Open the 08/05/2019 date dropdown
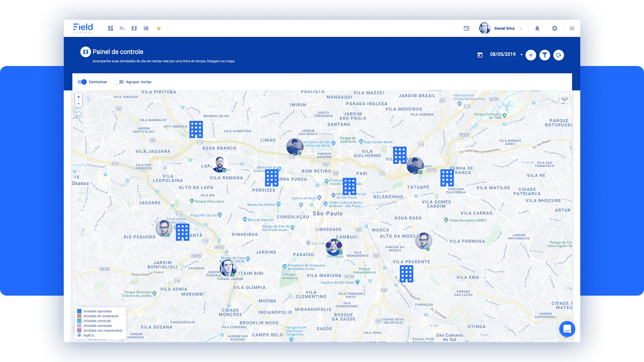 coord(506,55)
